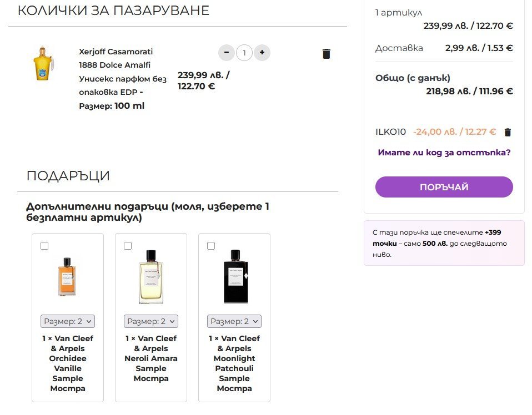Increase product quantity with plus button

pos(262,53)
